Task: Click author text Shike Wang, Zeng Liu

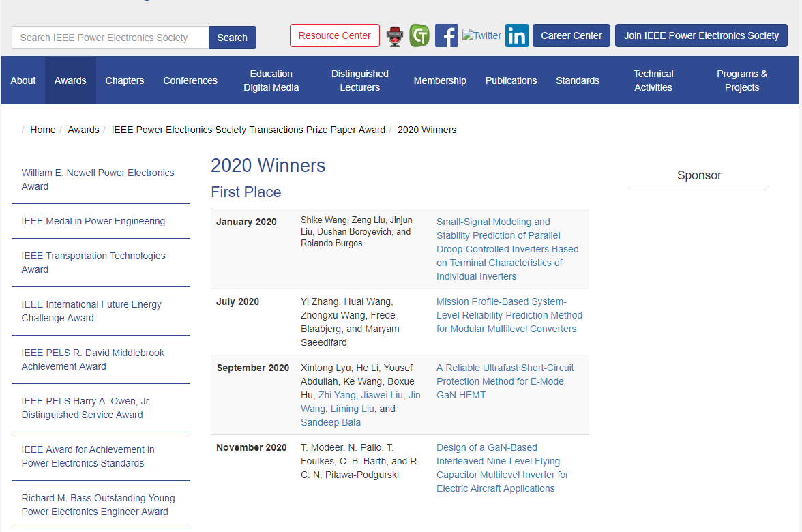Action: point(342,220)
